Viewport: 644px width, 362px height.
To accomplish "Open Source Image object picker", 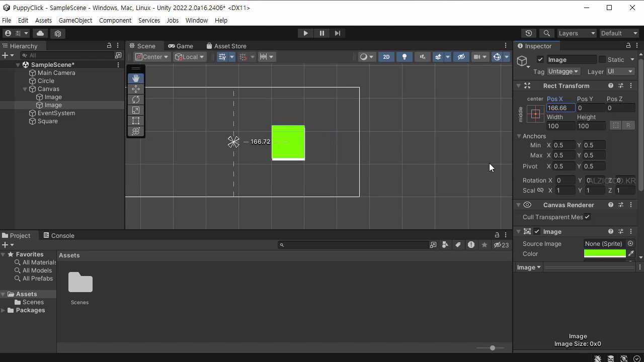I will (630, 244).
